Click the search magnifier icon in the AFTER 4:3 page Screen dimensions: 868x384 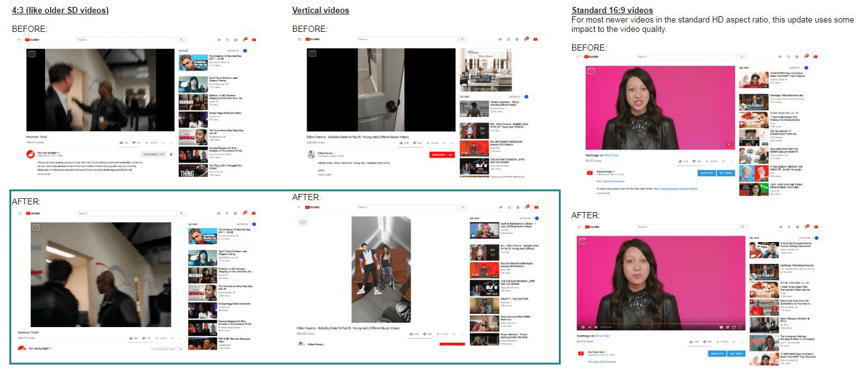pos(181,213)
